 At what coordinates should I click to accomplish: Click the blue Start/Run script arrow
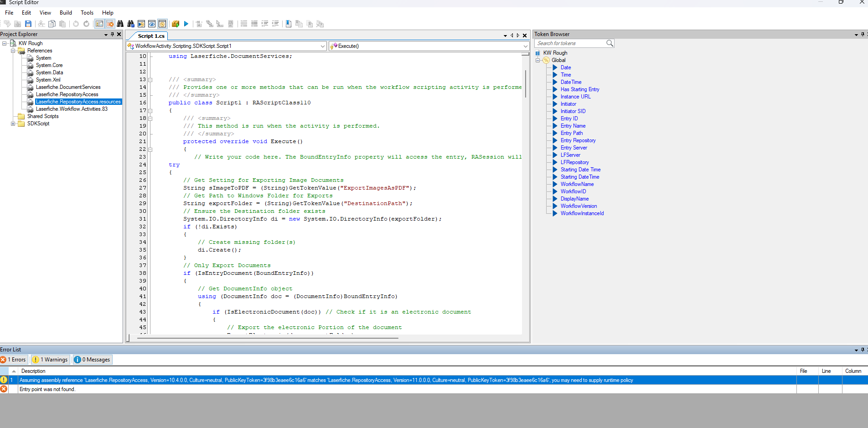pyautogui.click(x=186, y=24)
